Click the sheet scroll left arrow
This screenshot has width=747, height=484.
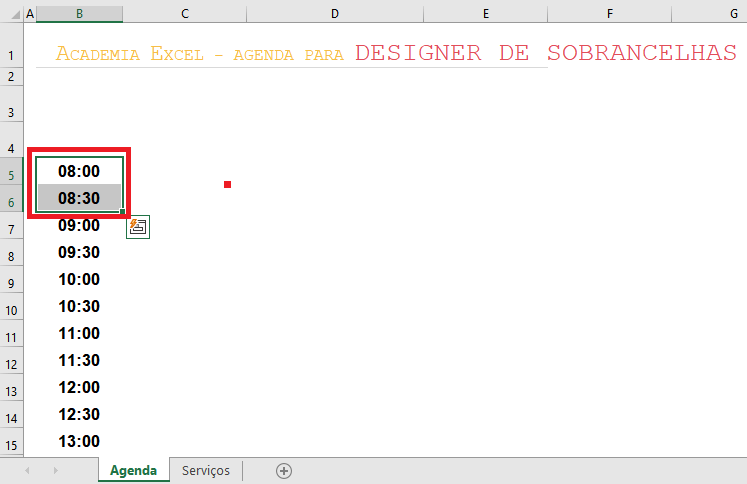27,471
